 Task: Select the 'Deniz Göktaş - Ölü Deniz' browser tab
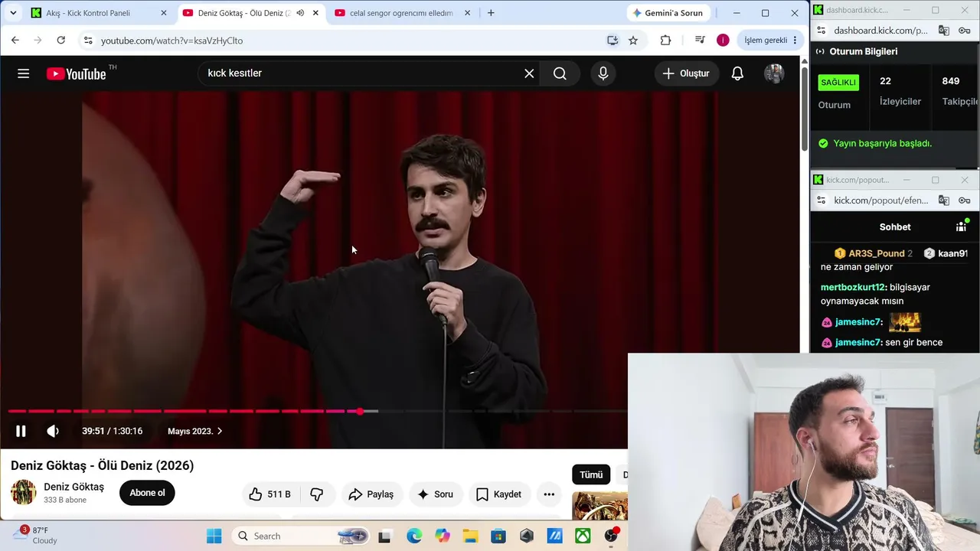[241, 13]
